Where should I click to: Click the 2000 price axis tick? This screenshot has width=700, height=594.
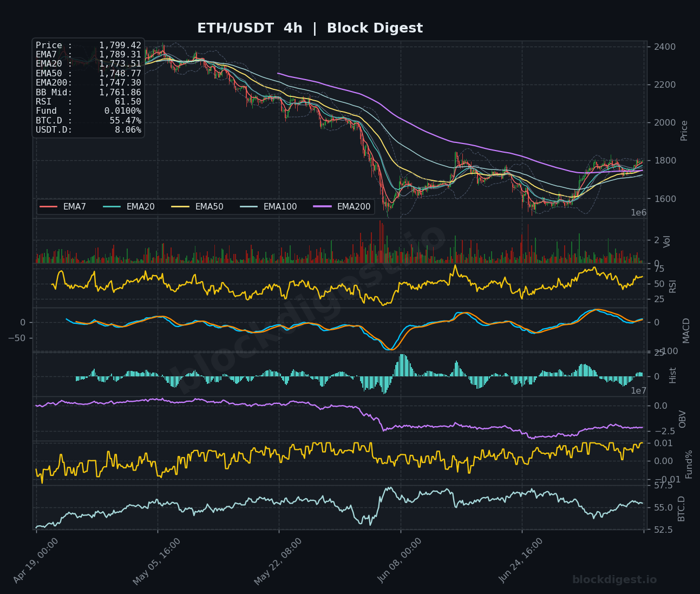tap(664, 123)
